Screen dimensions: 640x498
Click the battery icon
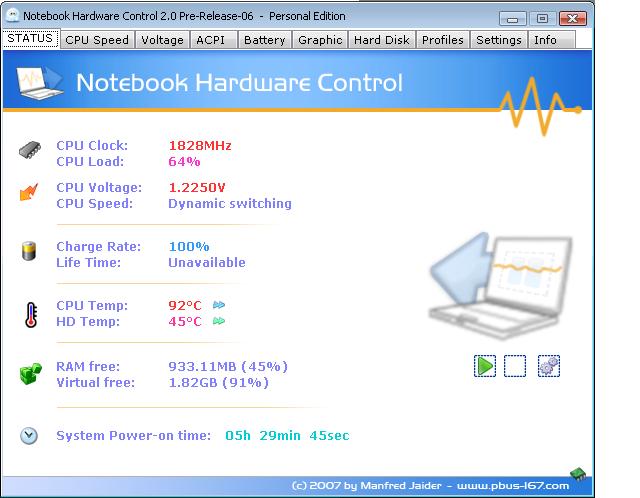click(29, 251)
